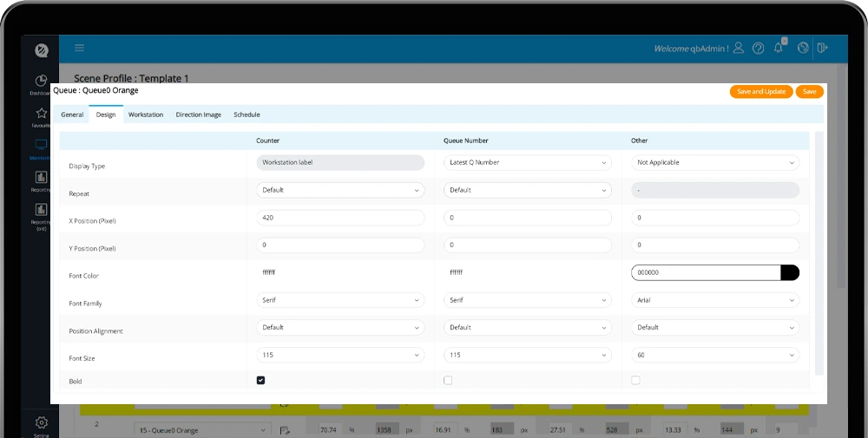This screenshot has width=868, height=438.
Task: Open Queue Number Display Type dropdown
Action: point(527,162)
